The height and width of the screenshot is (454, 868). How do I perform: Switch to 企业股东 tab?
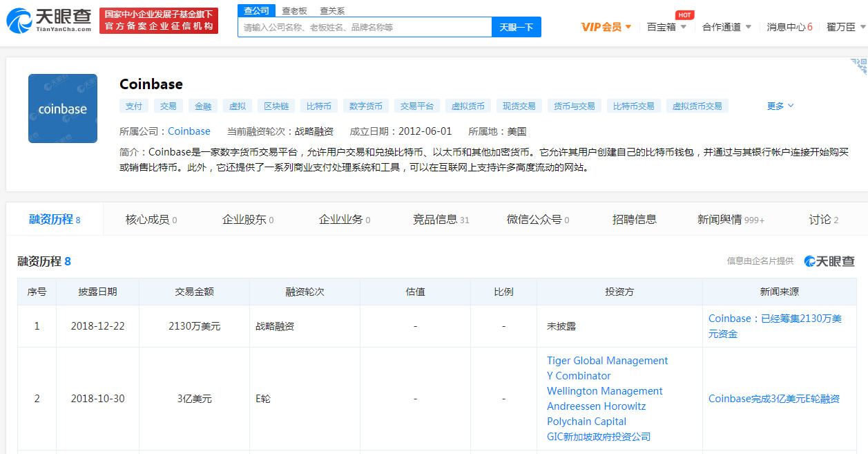pos(248,220)
